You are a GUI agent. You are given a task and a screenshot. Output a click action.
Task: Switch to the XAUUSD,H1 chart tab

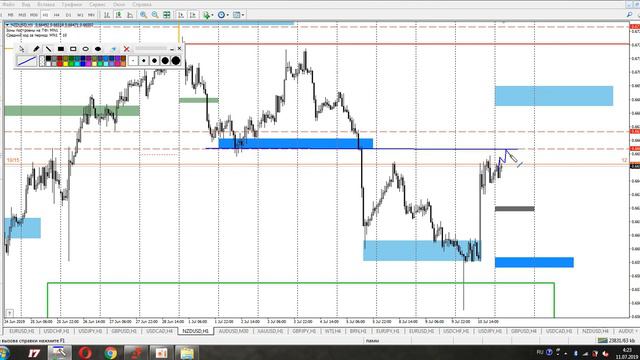pyautogui.click(x=270, y=331)
